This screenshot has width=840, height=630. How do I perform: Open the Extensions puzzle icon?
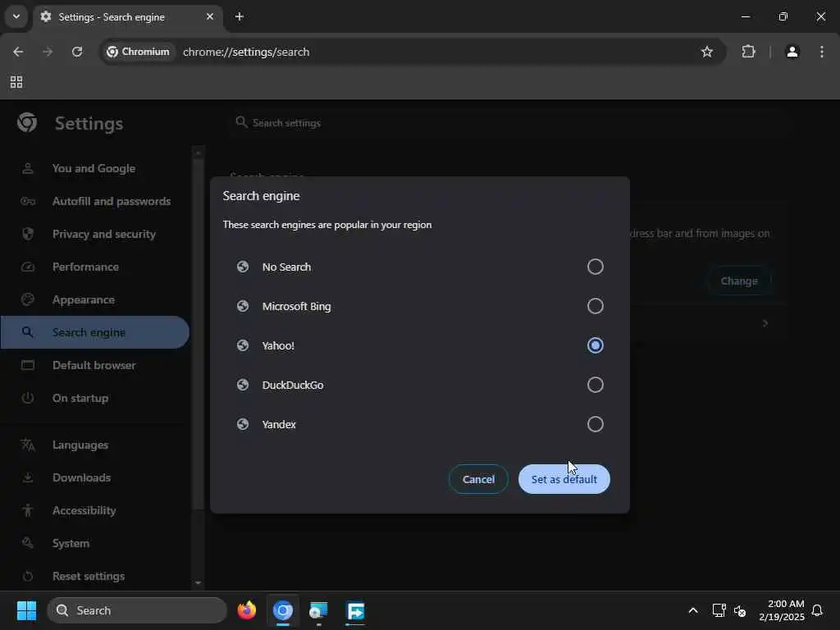tap(748, 52)
